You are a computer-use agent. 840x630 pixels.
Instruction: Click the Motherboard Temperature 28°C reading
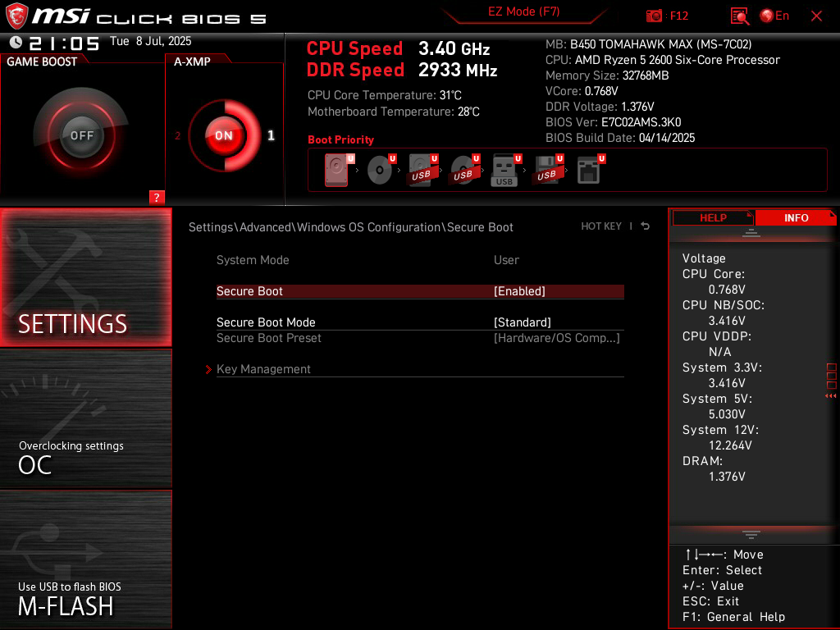pyautogui.click(x=394, y=112)
